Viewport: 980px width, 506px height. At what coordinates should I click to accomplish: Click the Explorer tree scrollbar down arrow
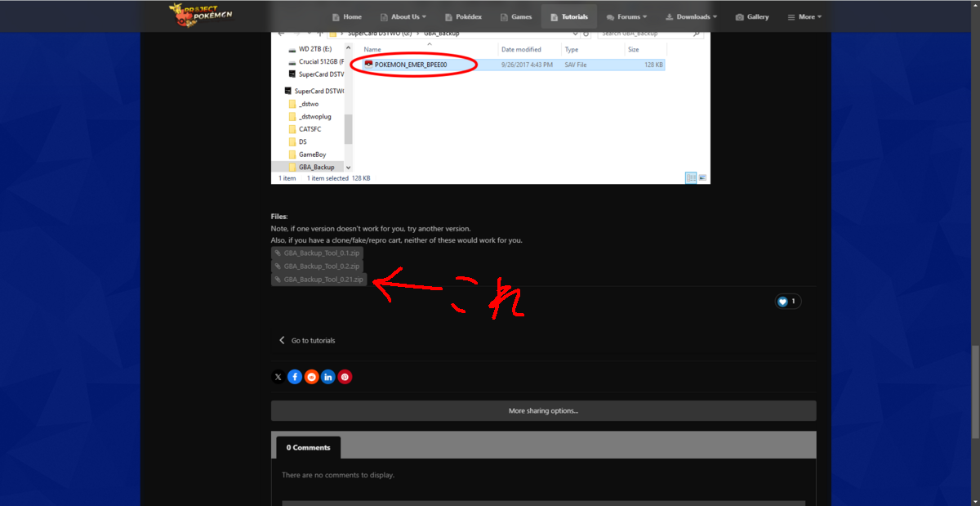(x=349, y=167)
